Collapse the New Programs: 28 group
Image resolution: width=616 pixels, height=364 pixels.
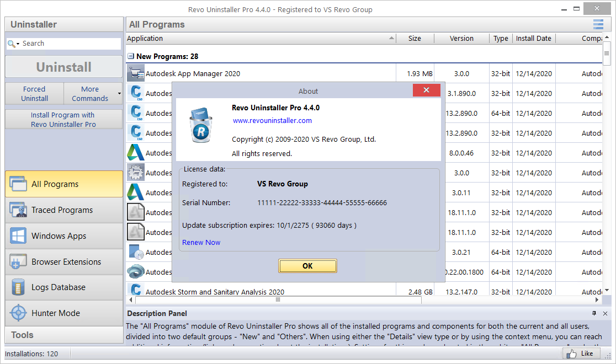pos(130,56)
